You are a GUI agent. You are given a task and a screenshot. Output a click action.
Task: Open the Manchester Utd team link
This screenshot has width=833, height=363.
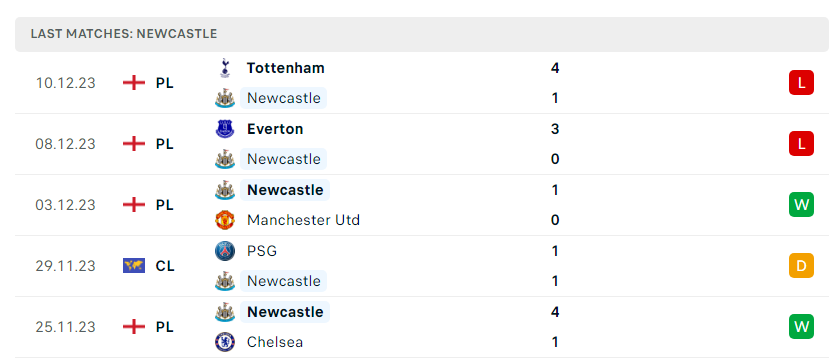pos(303,220)
